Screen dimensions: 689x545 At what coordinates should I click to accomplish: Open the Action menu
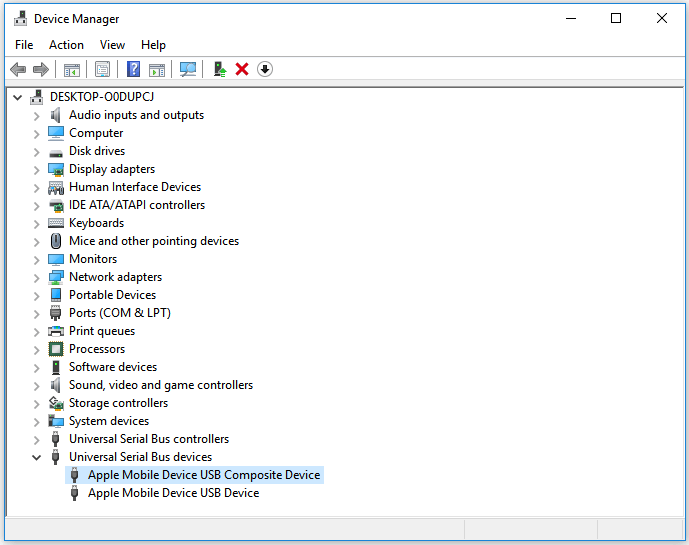click(x=66, y=45)
